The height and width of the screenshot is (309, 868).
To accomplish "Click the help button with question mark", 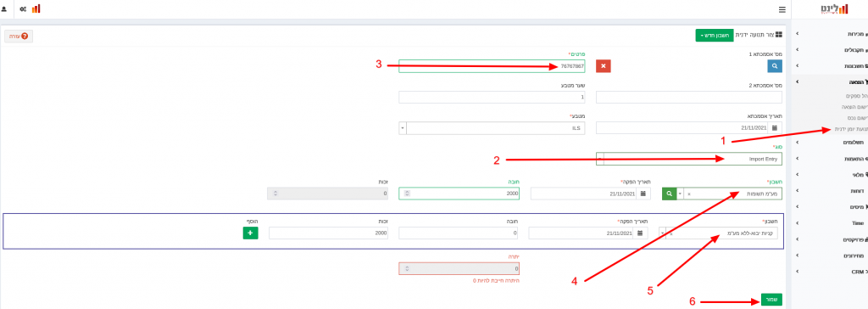I will [x=19, y=36].
